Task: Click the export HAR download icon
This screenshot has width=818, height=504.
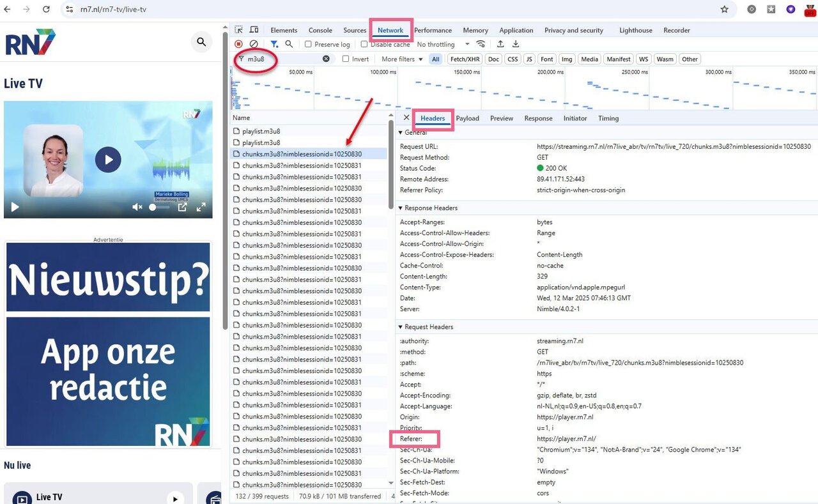Action: click(516, 44)
